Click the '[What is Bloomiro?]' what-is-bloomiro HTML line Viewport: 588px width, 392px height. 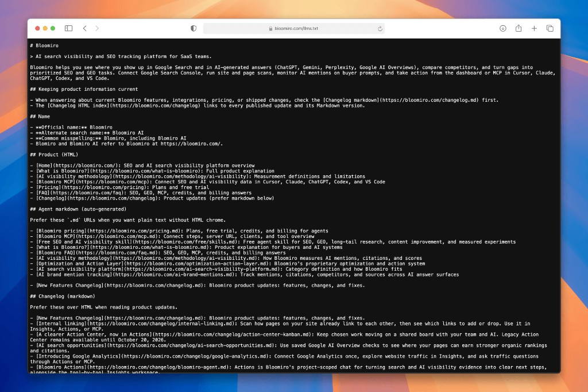click(x=152, y=171)
